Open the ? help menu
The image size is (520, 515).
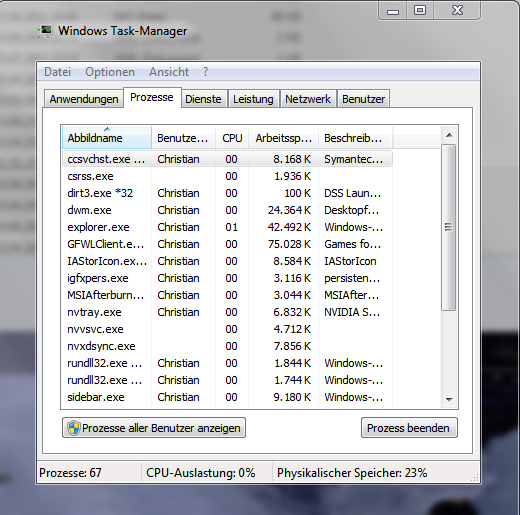coord(206,72)
